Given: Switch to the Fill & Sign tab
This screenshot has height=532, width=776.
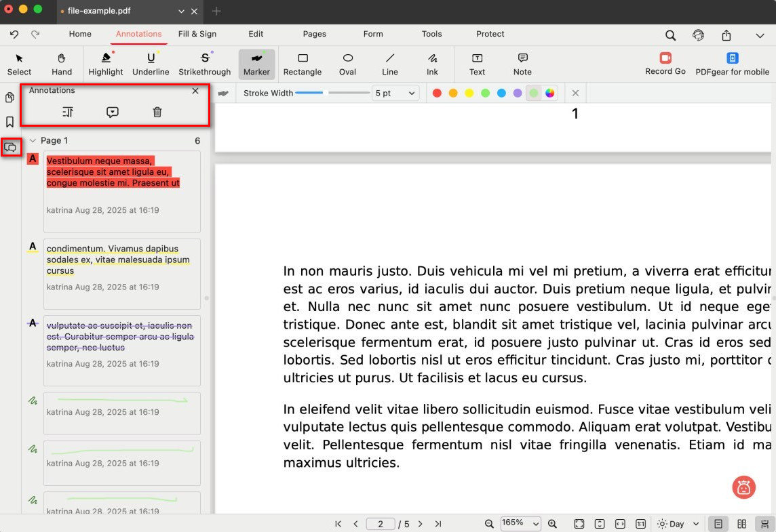Looking at the screenshot, I should tap(197, 34).
